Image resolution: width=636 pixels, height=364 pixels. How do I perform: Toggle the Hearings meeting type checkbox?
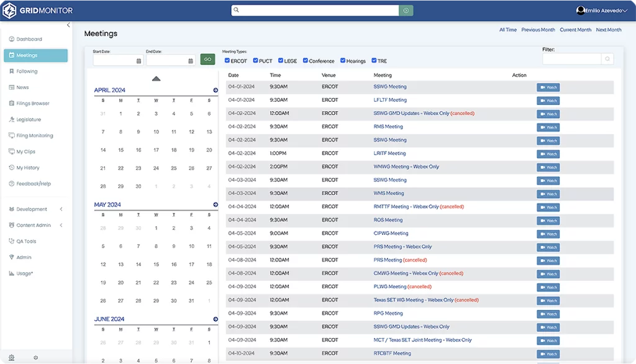(343, 60)
